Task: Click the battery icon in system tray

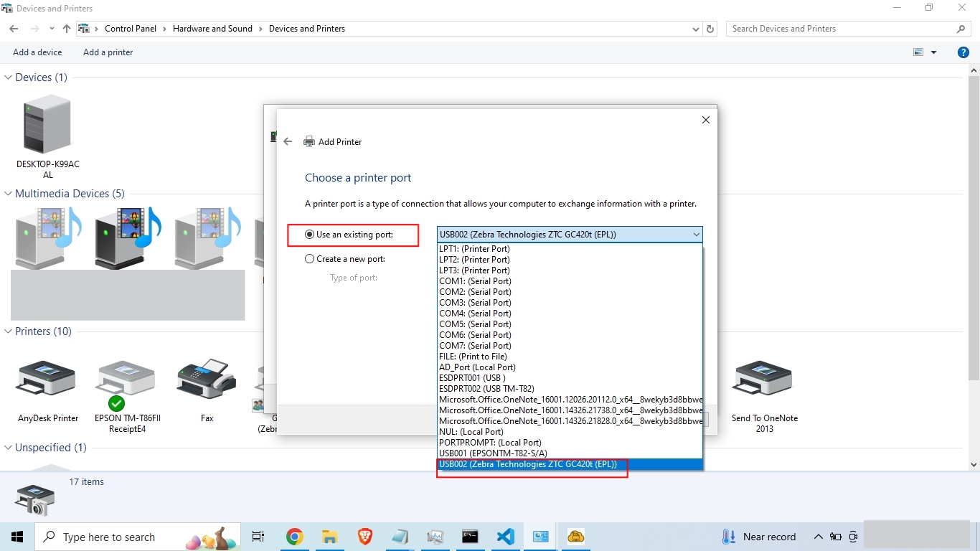Action: (x=836, y=537)
